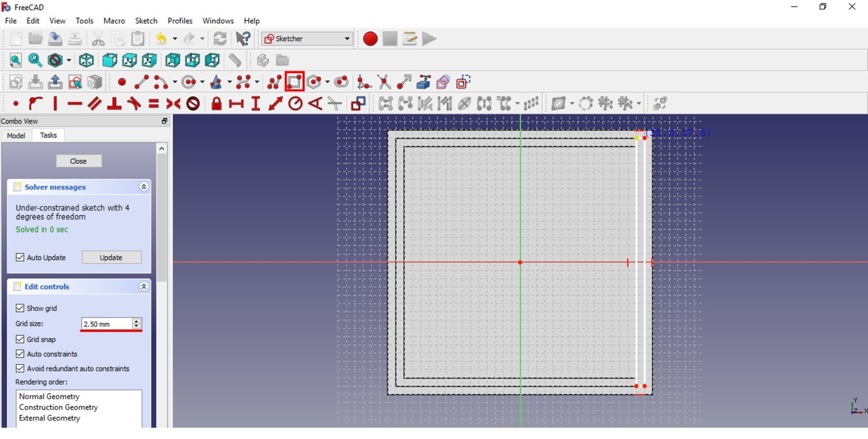
Task: Uncheck Avoid redundant auto constraints
Action: [20, 369]
